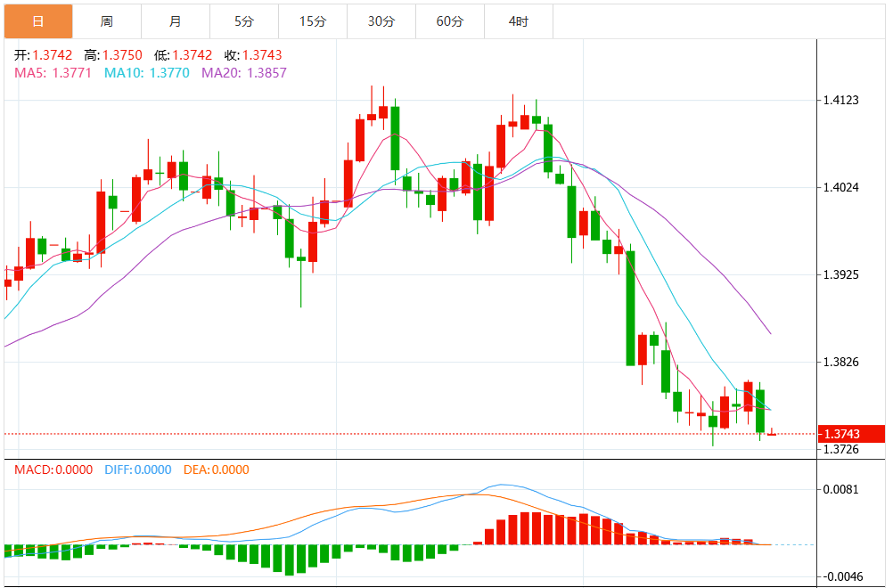Open the 月 monthly chart tab

pyautogui.click(x=175, y=21)
